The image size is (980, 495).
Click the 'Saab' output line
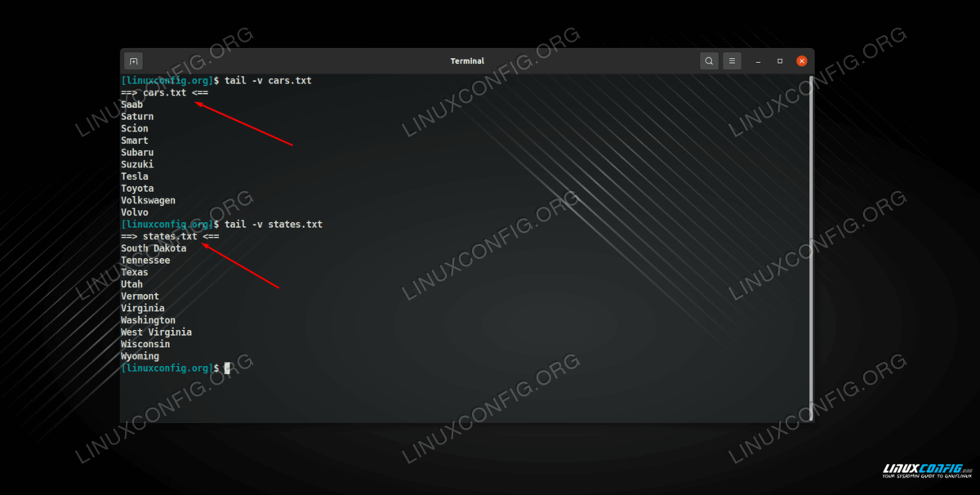pyautogui.click(x=131, y=105)
